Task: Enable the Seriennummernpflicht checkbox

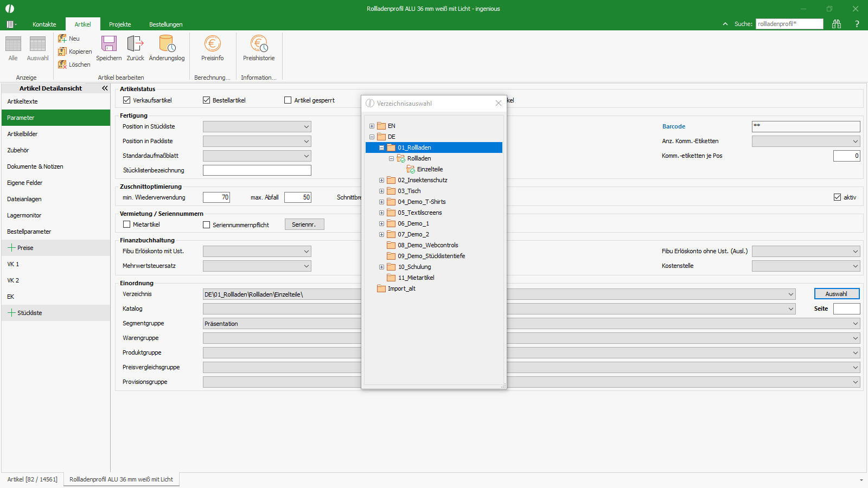Action: [207, 224]
